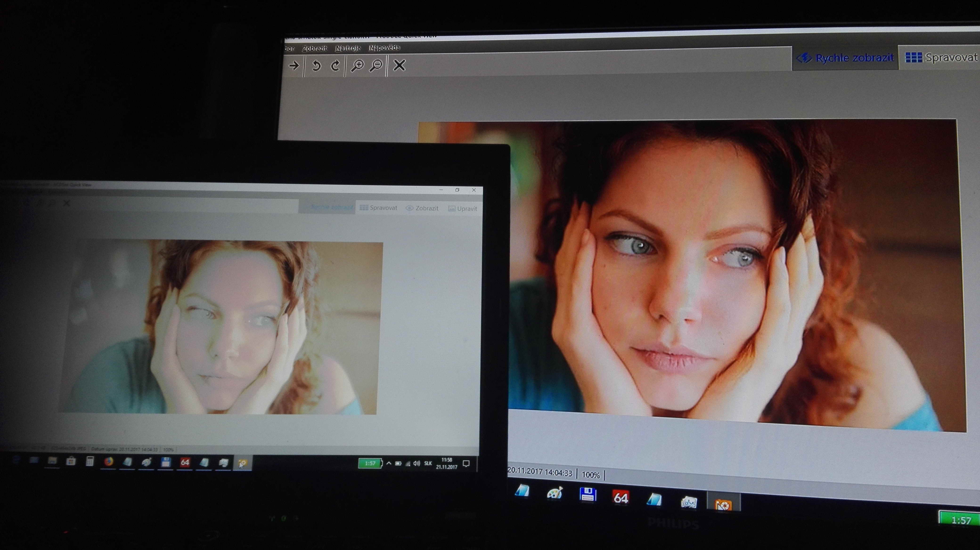
Task: Open Microsoft Store bag icon on laptop taskbar
Action: (x=71, y=461)
